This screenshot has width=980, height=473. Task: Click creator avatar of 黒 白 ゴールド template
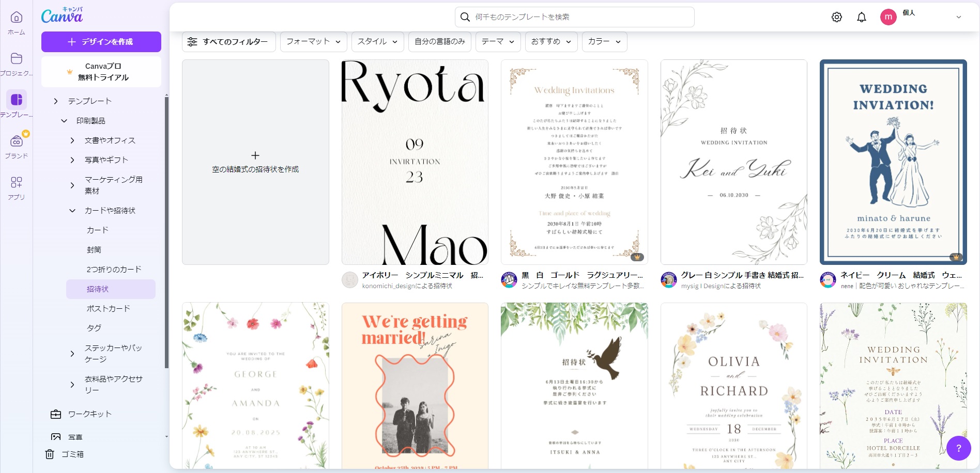[509, 280]
